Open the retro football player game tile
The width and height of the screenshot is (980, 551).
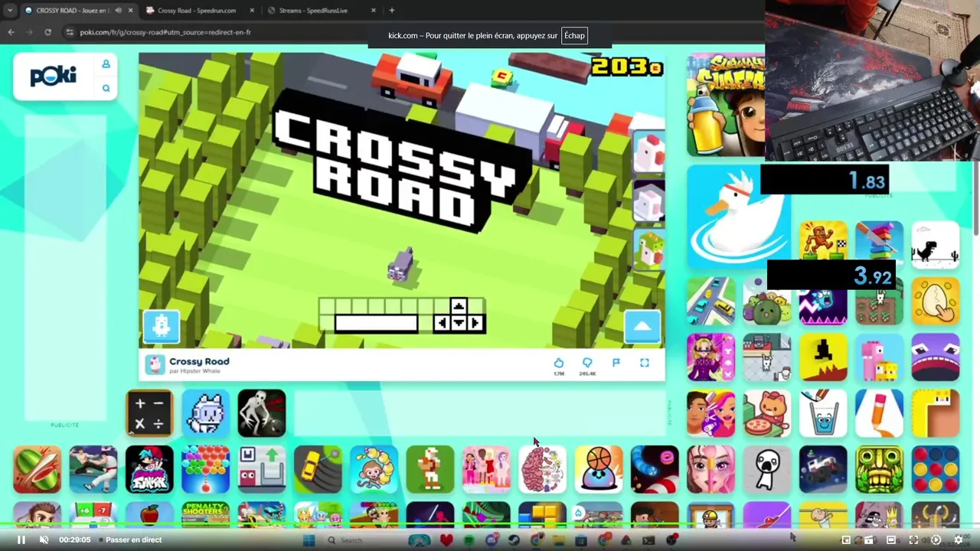430,469
